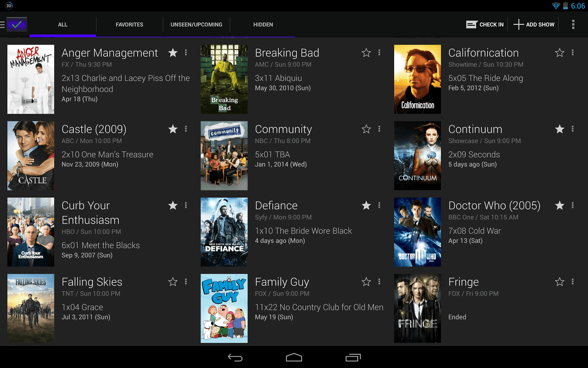Open the Continuum overflow menu
Image resolution: width=588 pixels, height=368 pixels.
point(572,129)
